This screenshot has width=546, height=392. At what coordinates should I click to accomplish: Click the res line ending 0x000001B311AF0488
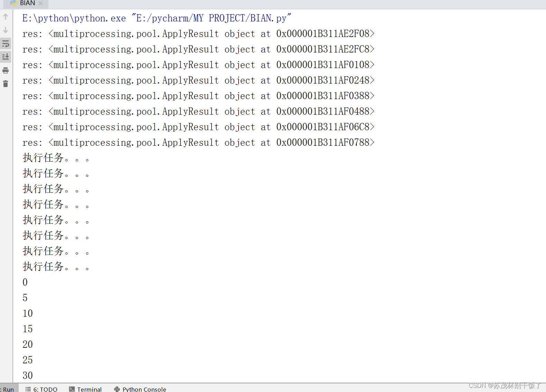(199, 112)
